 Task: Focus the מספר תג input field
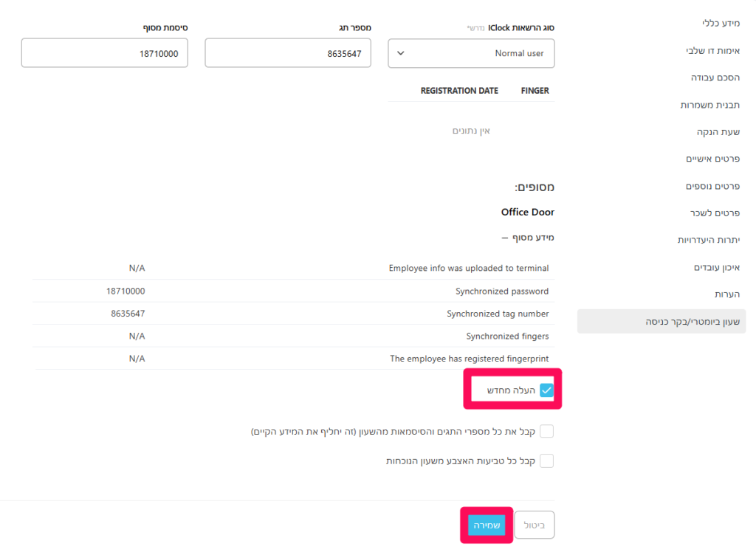(287, 54)
